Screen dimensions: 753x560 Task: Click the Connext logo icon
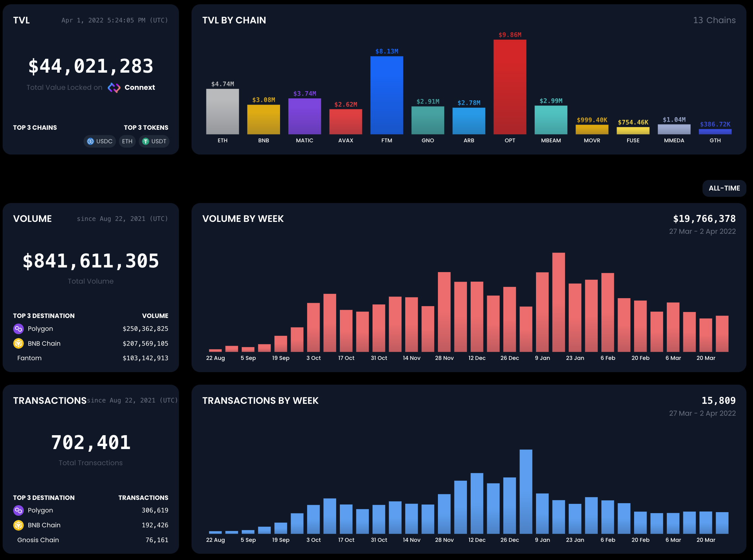click(114, 88)
